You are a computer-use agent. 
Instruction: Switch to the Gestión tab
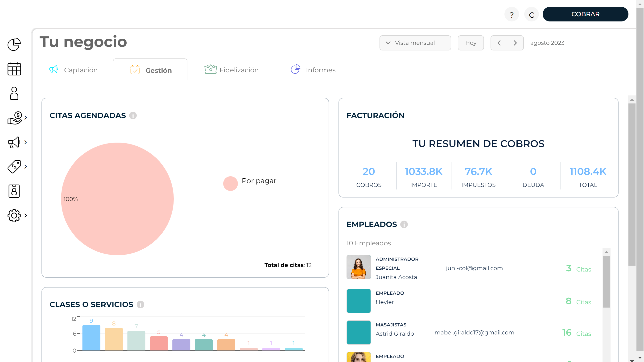(150, 70)
